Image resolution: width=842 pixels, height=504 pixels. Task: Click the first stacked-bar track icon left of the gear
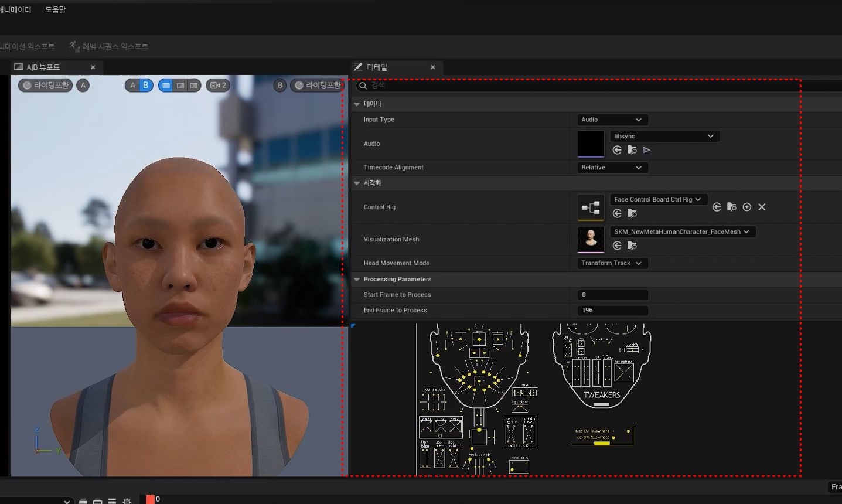pyautogui.click(x=83, y=502)
